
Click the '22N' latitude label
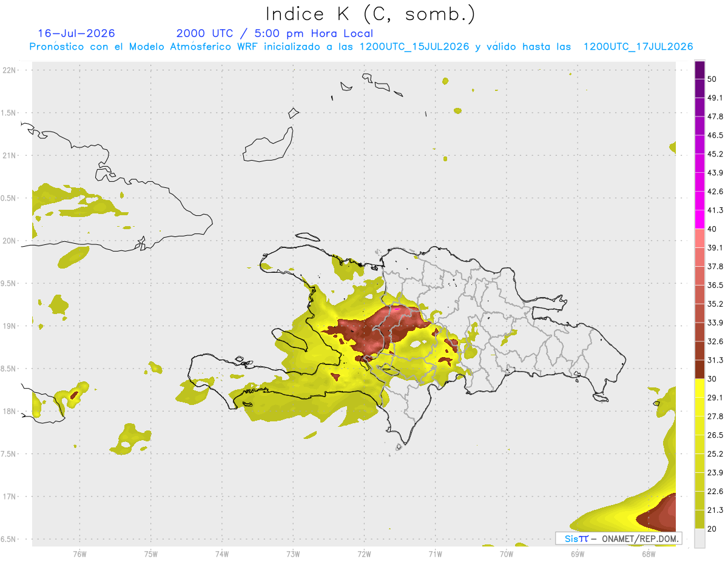[x=9, y=70]
